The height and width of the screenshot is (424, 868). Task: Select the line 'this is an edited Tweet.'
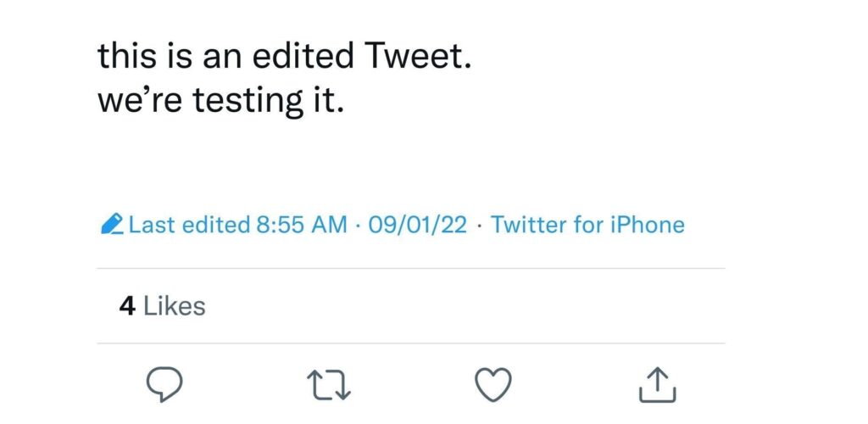click(281, 57)
